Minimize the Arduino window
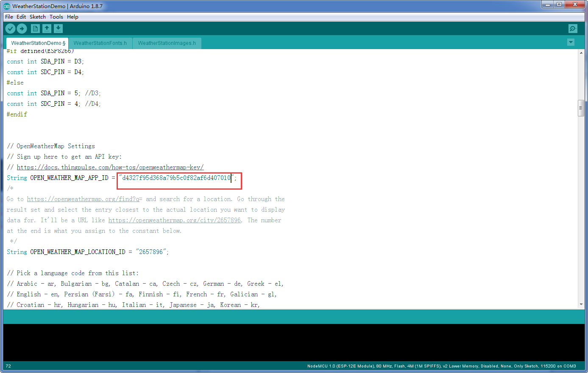The width and height of the screenshot is (588, 373). [x=548, y=4]
